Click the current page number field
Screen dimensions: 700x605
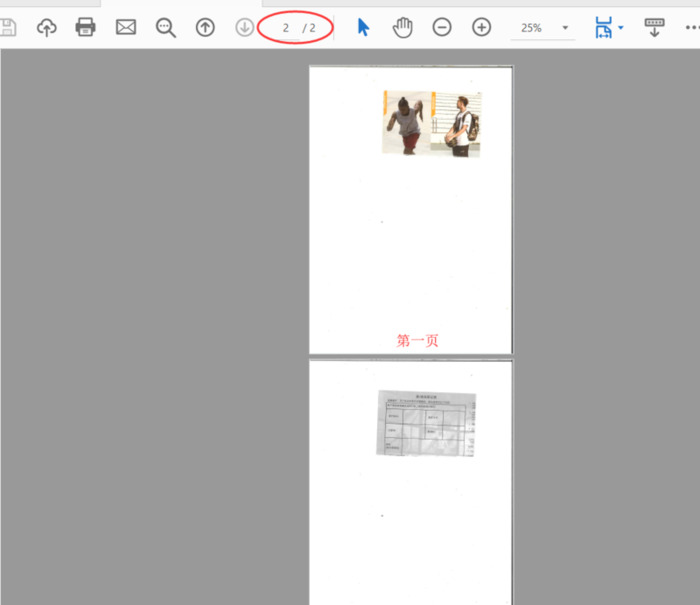click(x=285, y=28)
